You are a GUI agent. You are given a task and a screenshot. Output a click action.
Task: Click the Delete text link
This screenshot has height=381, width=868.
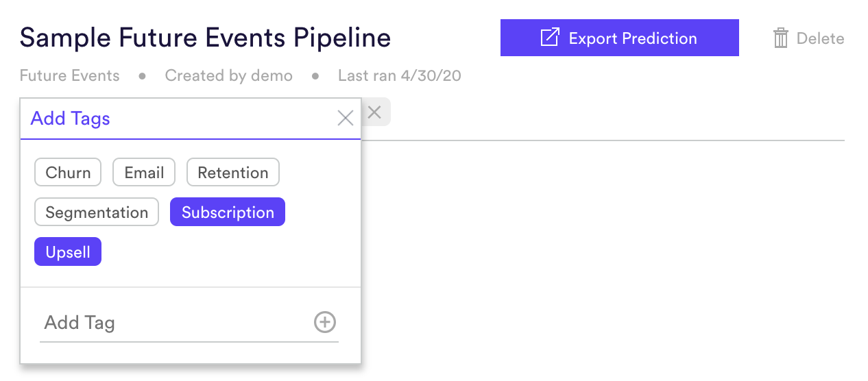point(820,38)
